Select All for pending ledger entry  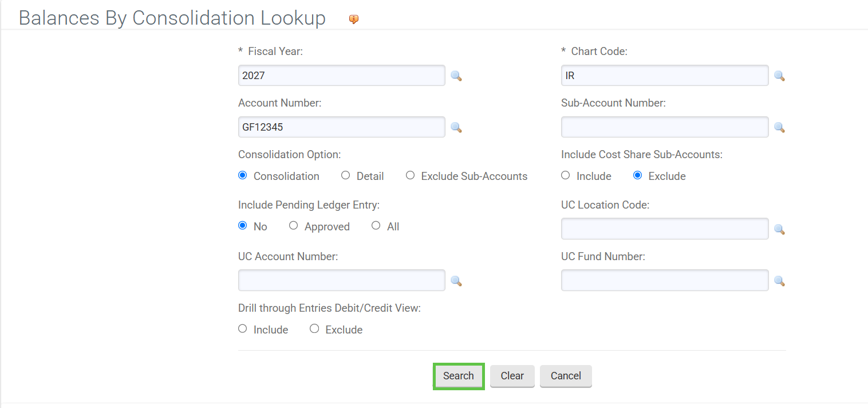[x=376, y=226]
